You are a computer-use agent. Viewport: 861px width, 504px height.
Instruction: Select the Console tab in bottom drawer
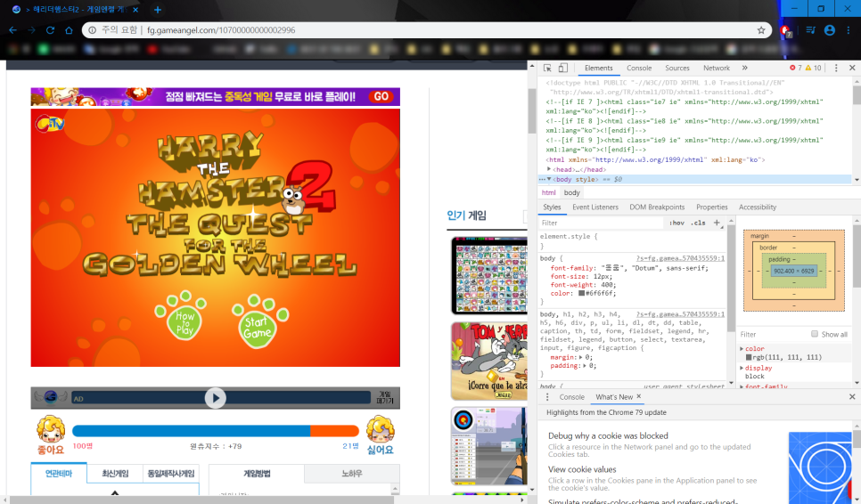tap(571, 397)
